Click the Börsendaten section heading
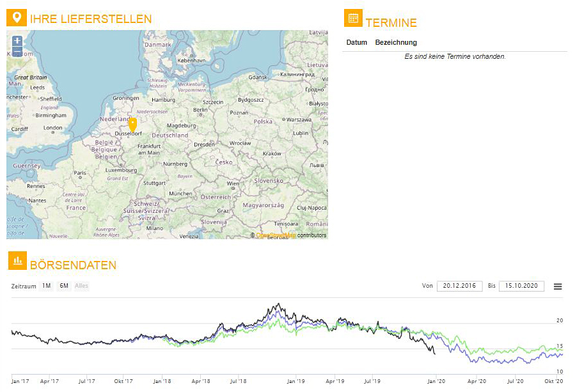Screen dimensions: 575x392 tap(73, 265)
